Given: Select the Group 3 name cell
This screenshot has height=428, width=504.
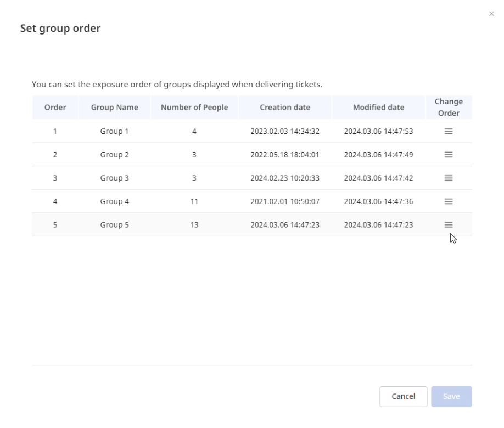Looking at the screenshot, I should click(x=114, y=178).
